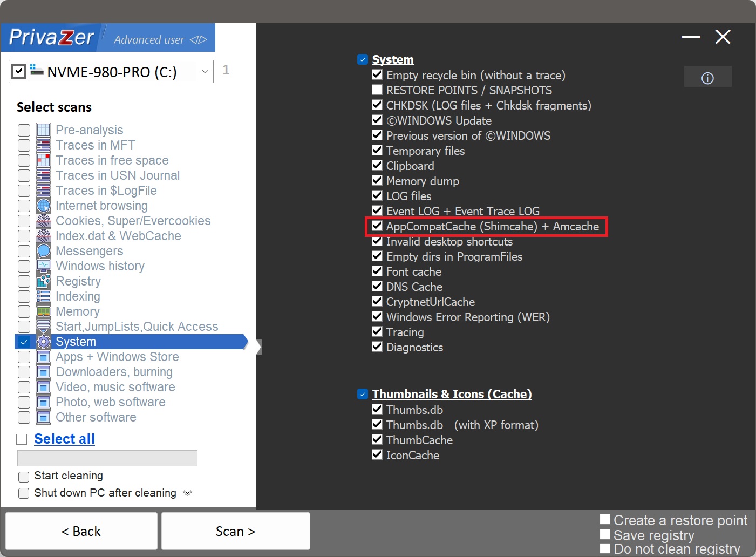Click the Internet browsing globe icon
This screenshot has width=756, height=557.
(x=44, y=206)
